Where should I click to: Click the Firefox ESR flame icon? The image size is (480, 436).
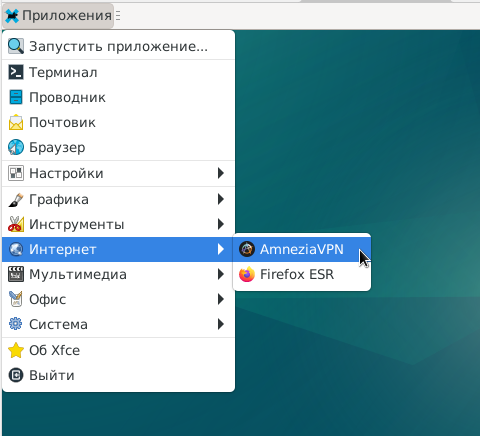pos(247,274)
